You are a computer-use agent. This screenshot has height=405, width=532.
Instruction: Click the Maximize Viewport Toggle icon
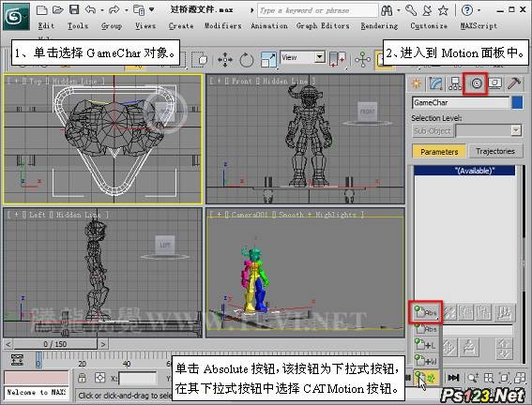coord(520,378)
